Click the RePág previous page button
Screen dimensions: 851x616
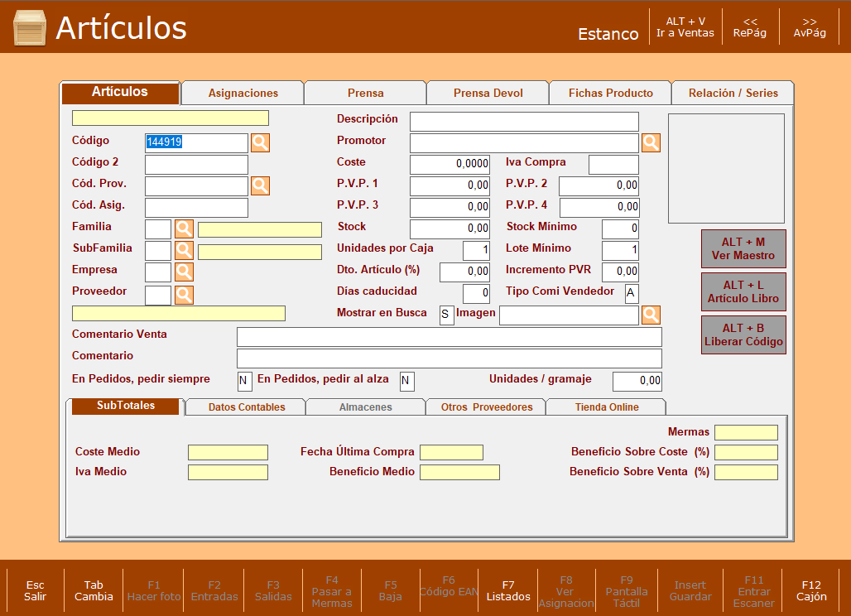[x=750, y=27]
